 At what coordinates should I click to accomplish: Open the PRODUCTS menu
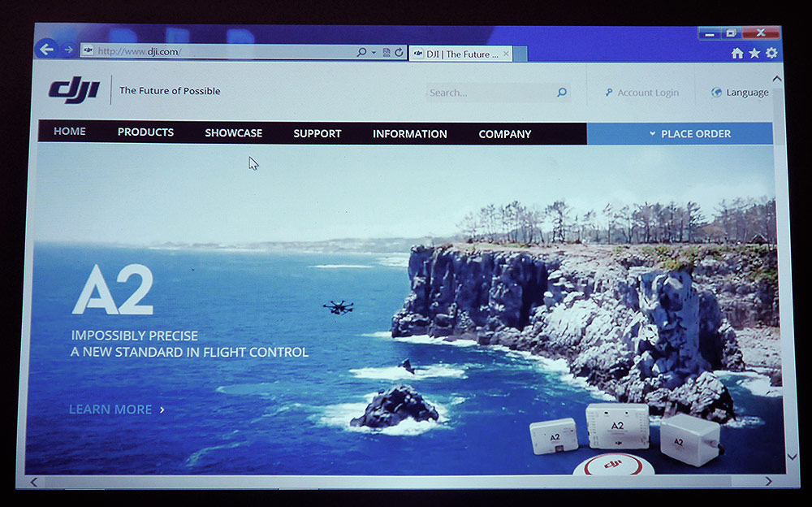(145, 132)
